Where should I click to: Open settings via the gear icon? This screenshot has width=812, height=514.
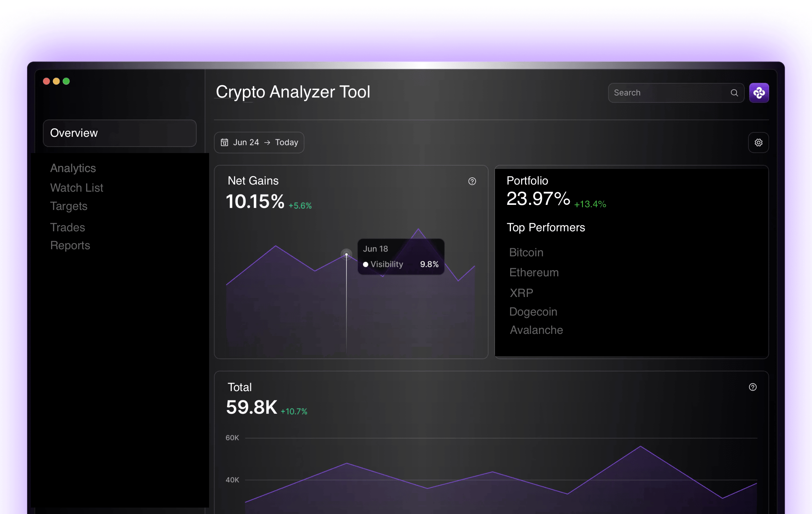[x=759, y=143]
